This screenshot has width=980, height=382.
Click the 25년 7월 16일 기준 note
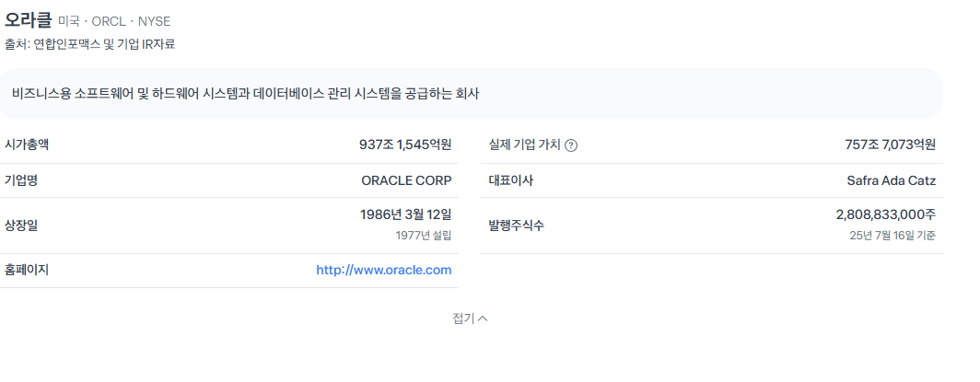click(x=892, y=236)
